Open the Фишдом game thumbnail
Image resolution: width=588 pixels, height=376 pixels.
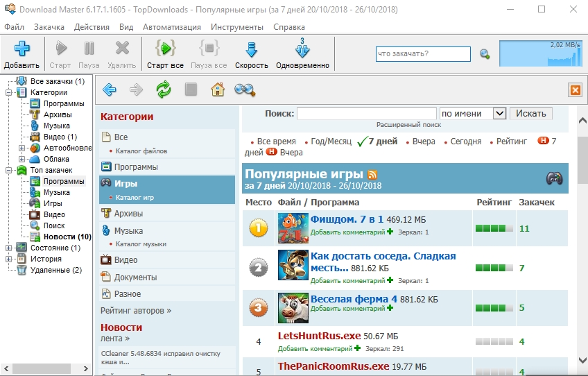coord(293,228)
